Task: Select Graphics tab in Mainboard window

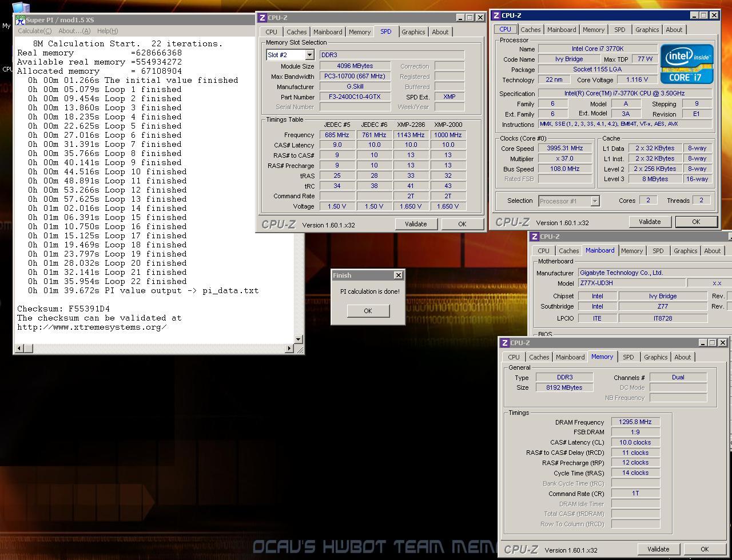Action: pos(685,251)
